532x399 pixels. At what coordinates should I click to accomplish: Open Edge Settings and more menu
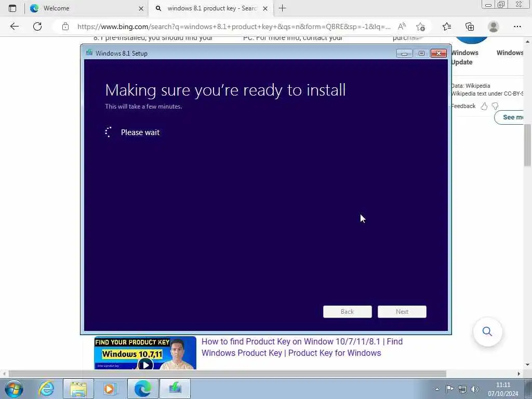(x=517, y=26)
